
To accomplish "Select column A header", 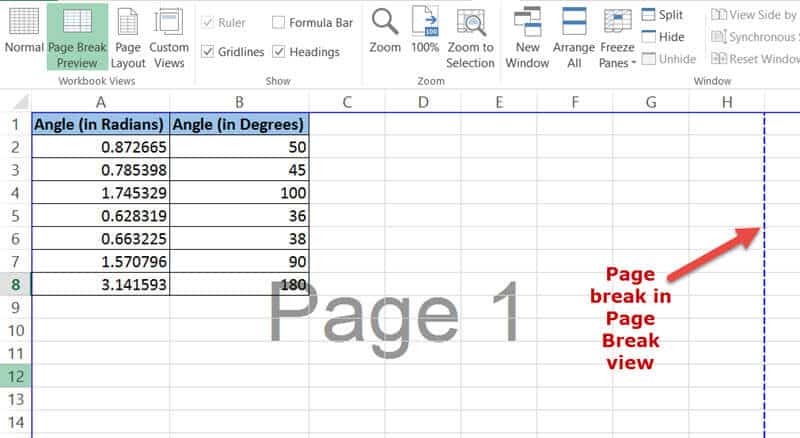I will (x=101, y=102).
